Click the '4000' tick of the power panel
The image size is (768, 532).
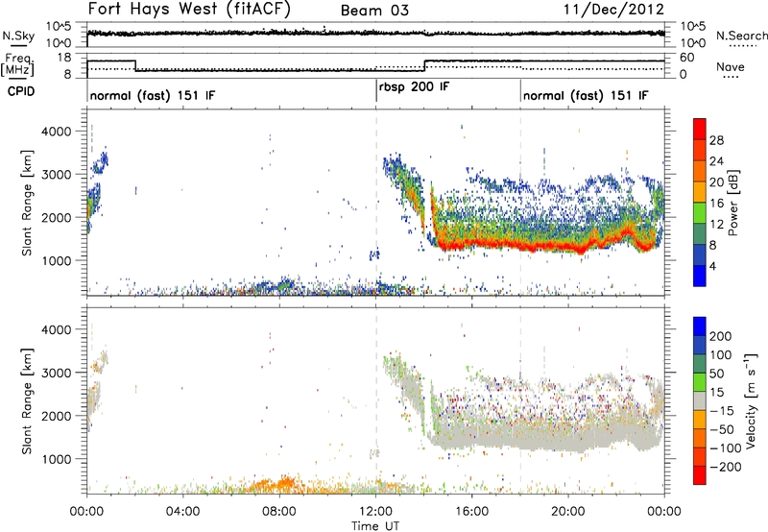click(56, 132)
